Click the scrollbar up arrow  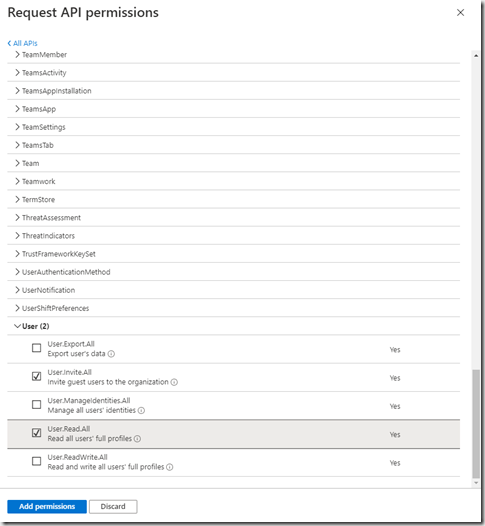pyautogui.click(x=476, y=56)
